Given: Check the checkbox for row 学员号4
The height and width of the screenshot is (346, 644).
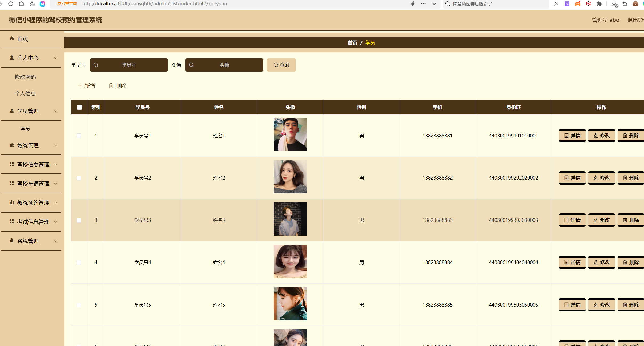Looking at the screenshot, I should (x=79, y=263).
